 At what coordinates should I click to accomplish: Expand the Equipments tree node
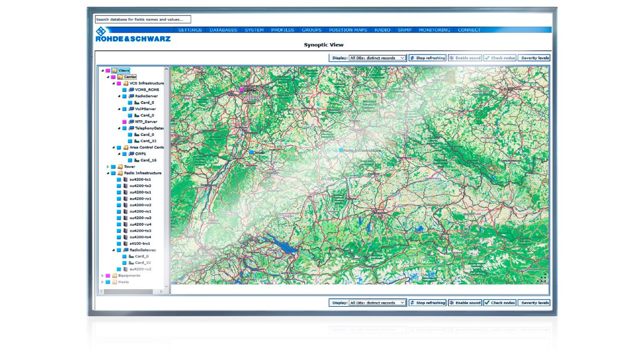102,276
